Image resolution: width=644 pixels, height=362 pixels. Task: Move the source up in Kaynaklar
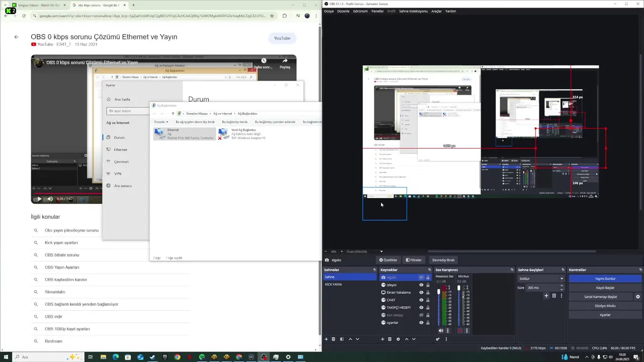click(x=407, y=339)
